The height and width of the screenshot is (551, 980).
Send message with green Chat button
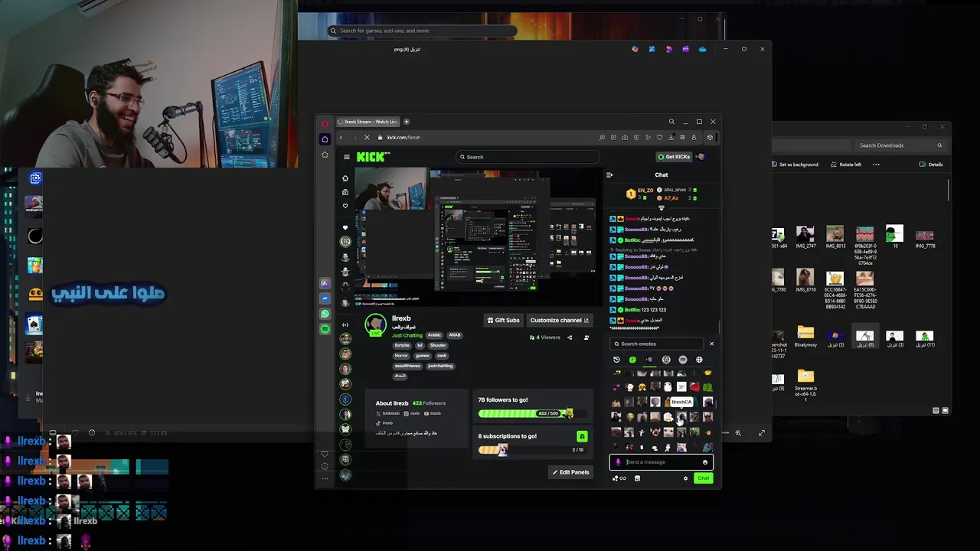pos(703,478)
